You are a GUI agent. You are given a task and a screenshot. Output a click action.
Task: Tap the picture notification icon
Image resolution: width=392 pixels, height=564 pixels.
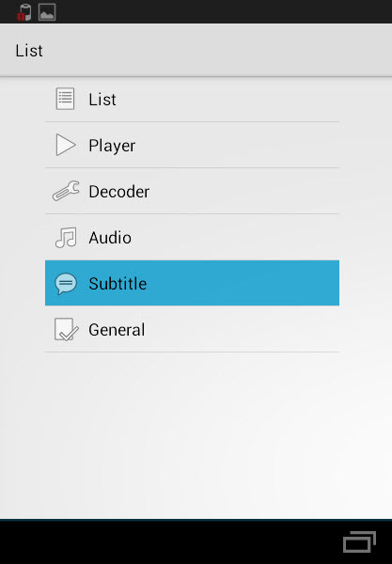coord(47,12)
